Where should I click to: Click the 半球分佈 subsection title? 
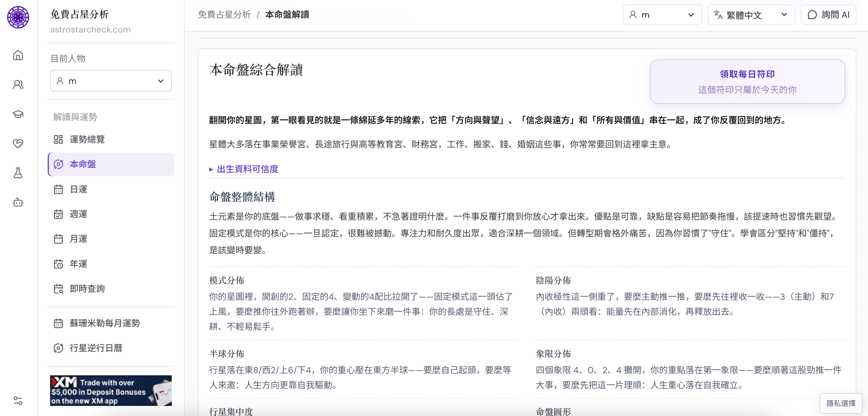pyautogui.click(x=226, y=354)
